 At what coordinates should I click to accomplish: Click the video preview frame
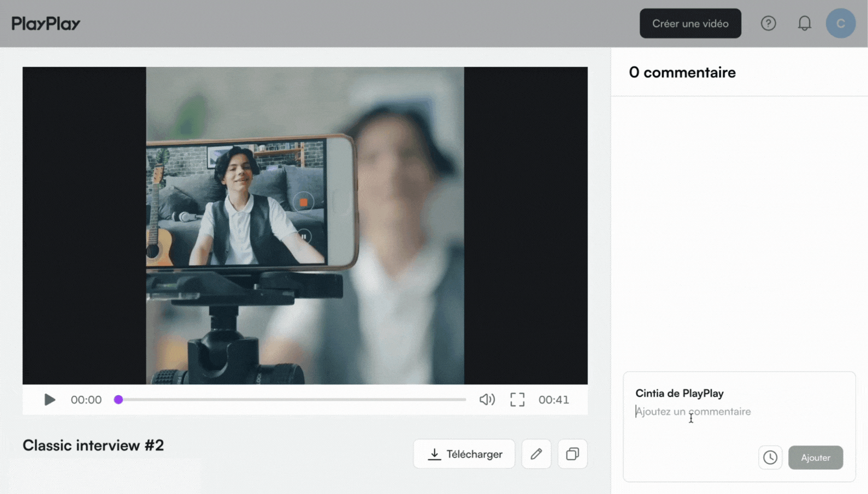pyautogui.click(x=305, y=225)
